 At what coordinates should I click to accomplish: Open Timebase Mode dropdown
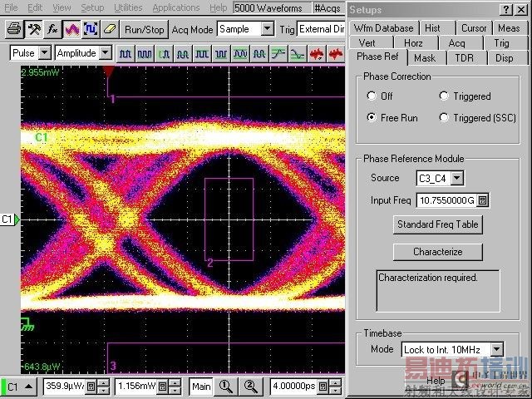(x=497, y=349)
